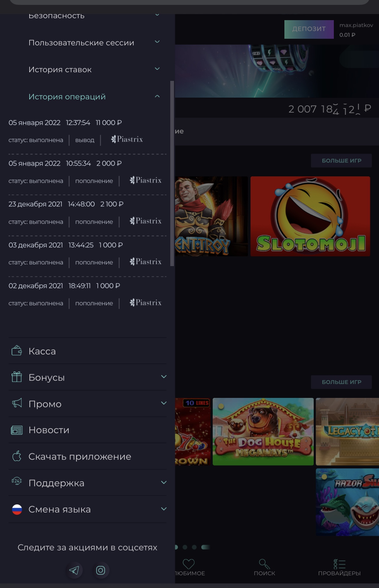This screenshot has width=379, height=588.
Task: Select История операций menu item
Action: pos(67,97)
